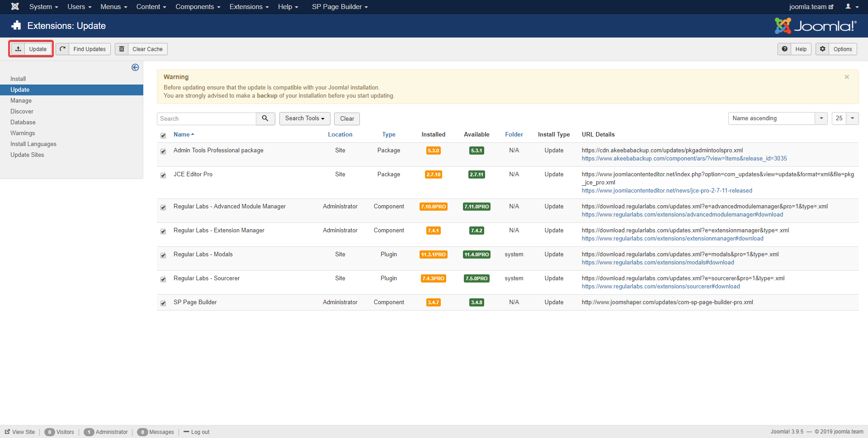Open the Extensions menu in top bar

(249, 7)
